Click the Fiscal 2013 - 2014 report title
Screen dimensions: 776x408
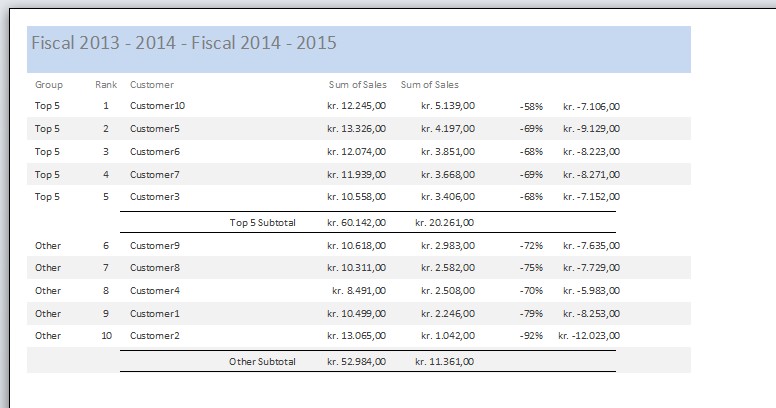184,43
